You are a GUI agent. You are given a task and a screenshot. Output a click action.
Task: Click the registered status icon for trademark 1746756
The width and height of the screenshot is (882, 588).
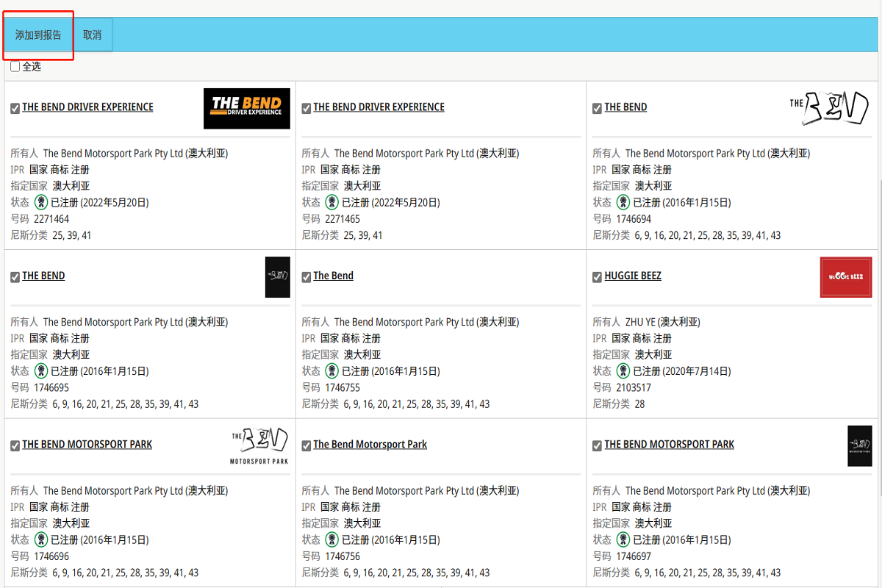point(333,539)
